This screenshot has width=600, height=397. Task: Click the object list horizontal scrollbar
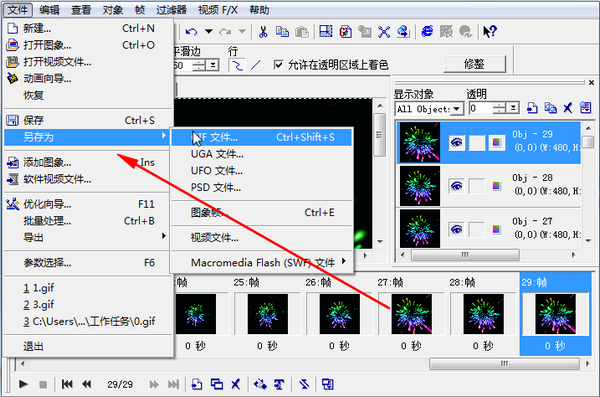465,255
